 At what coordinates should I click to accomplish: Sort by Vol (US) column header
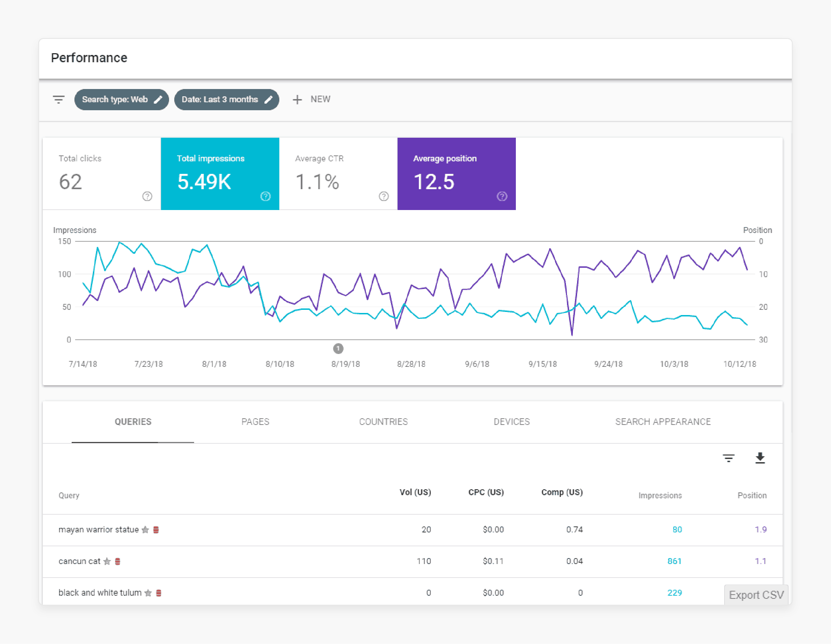click(415, 492)
